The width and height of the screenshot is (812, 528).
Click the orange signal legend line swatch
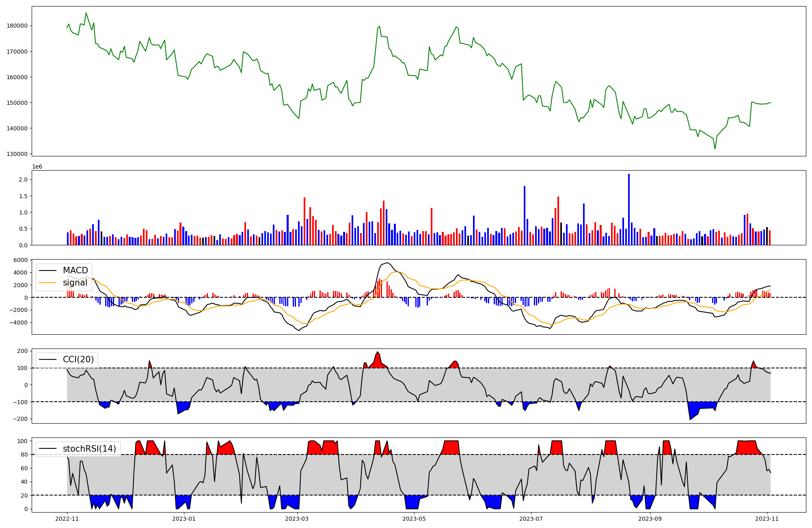point(48,283)
